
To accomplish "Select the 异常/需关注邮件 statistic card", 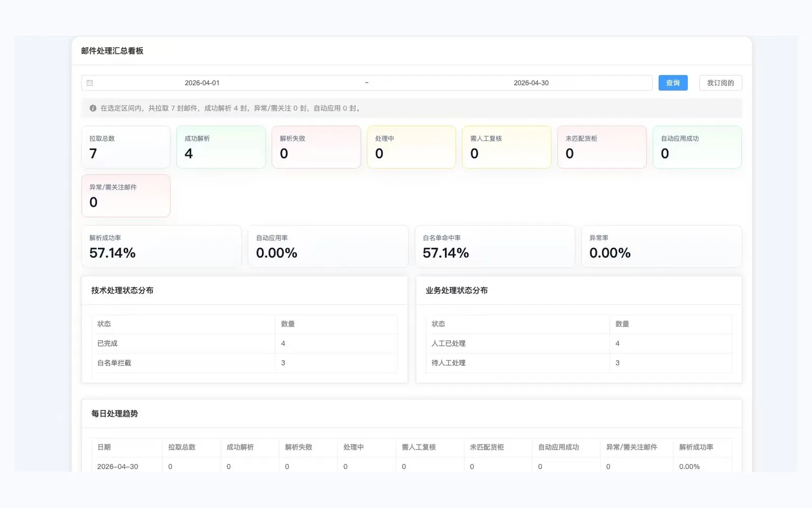I will pos(126,196).
